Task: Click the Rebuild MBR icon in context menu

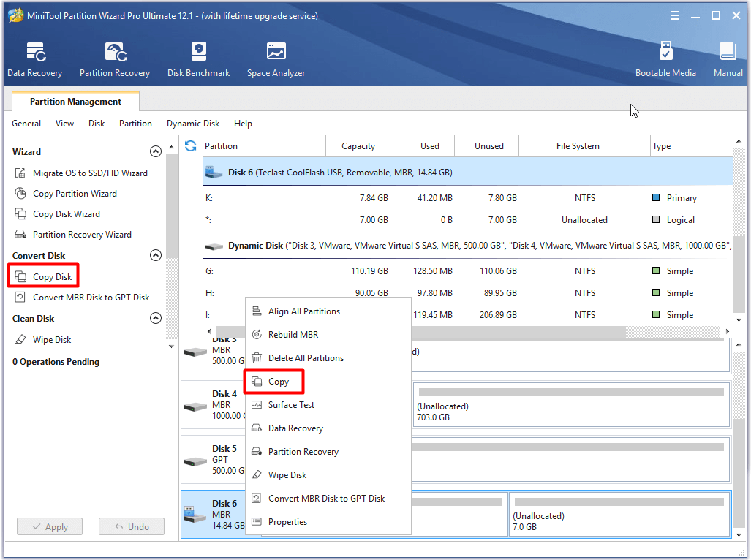Action: 257,335
